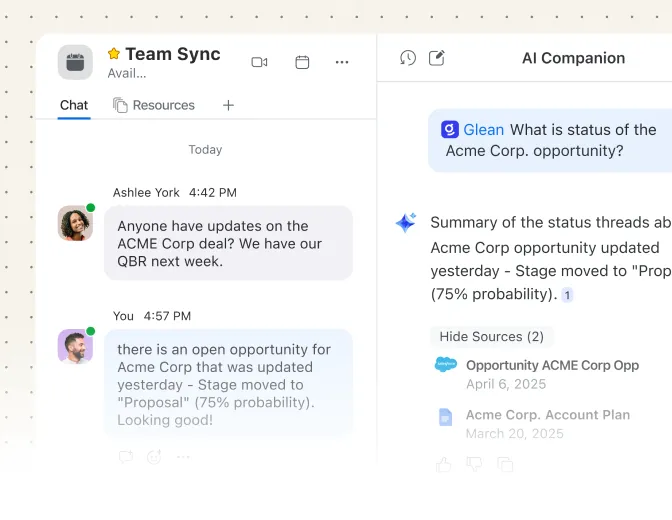Viewport: 672px width, 520px height.
Task: Open the Acme Corp. Account Plan source
Action: point(548,415)
